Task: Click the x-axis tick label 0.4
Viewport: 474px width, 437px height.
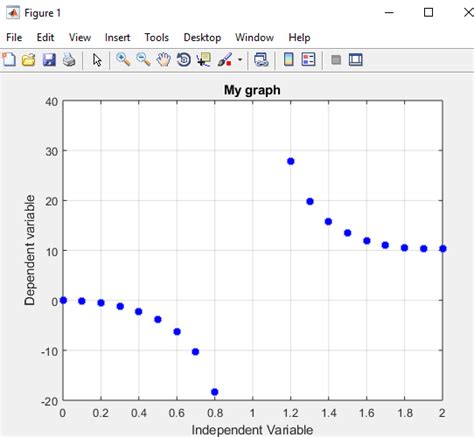Action: click(x=139, y=413)
